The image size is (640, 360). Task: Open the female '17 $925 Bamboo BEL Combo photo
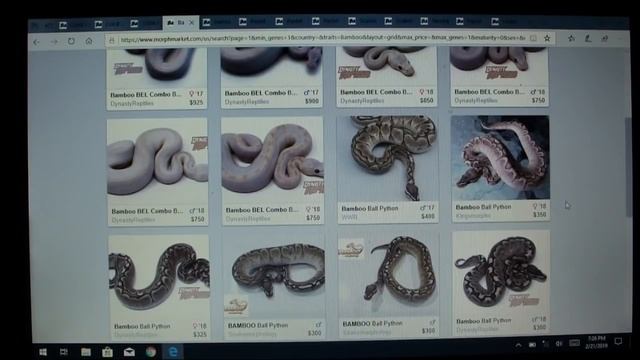(x=157, y=67)
